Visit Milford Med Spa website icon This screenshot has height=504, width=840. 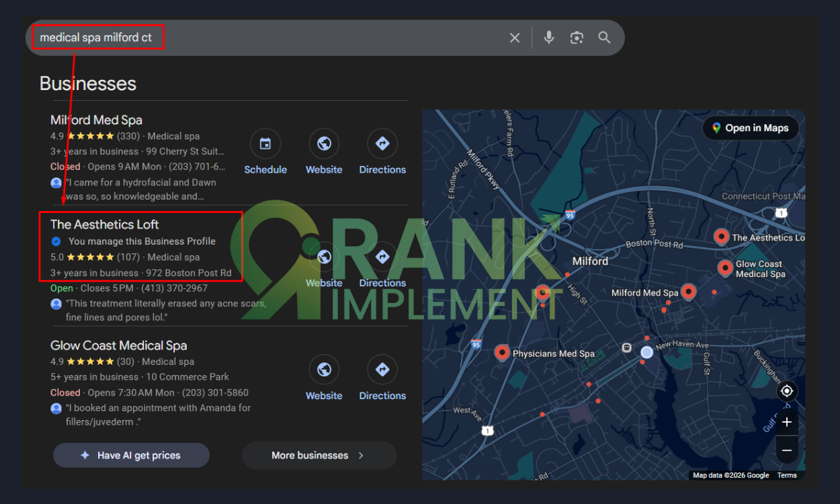coord(324,144)
